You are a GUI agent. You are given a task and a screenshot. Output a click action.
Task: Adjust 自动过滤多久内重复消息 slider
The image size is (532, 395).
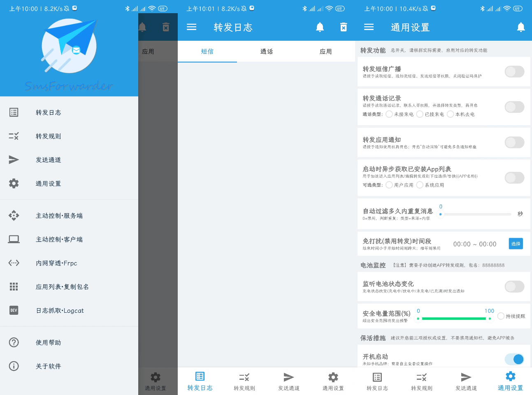475,214
